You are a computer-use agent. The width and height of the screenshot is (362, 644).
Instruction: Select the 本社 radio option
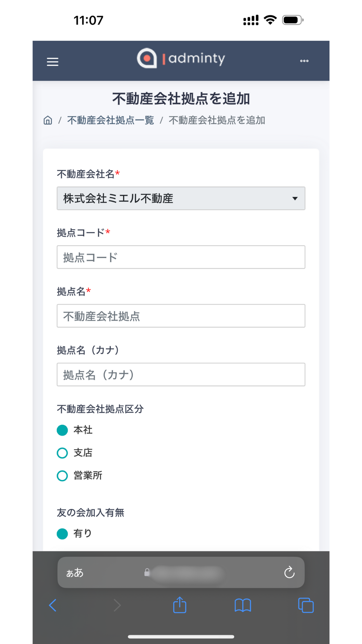click(x=62, y=430)
